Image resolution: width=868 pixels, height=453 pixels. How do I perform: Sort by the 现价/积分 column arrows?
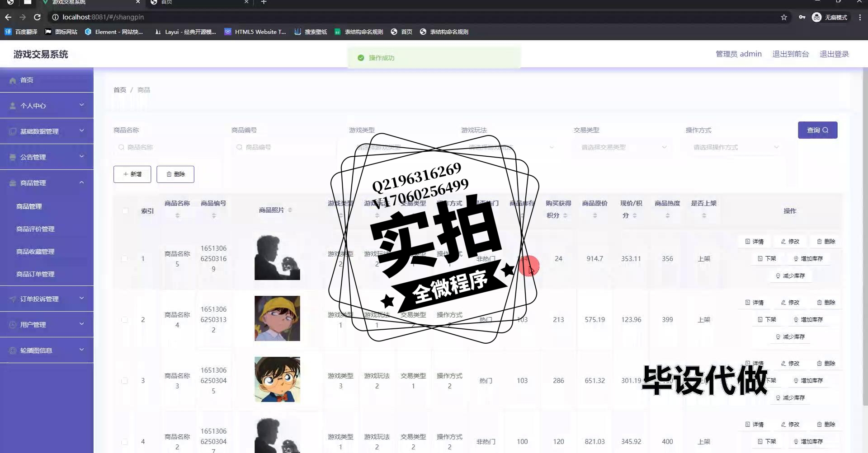pyautogui.click(x=635, y=216)
